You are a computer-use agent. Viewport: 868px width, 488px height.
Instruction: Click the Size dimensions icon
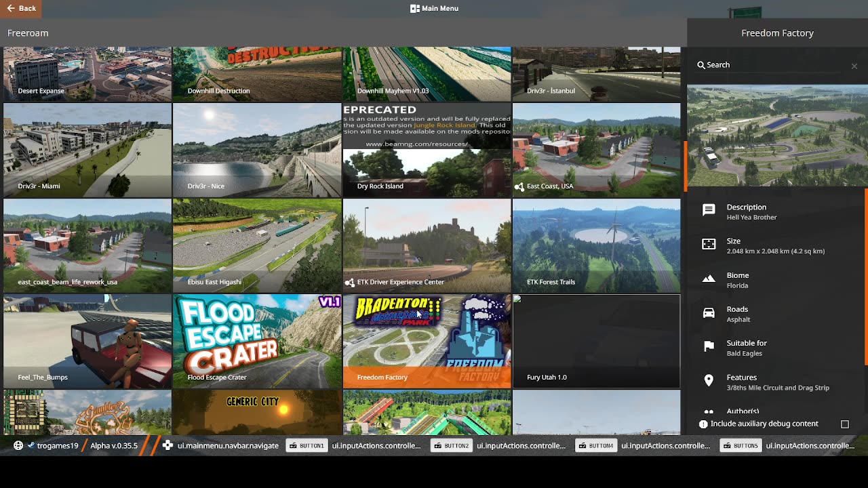(709, 245)
